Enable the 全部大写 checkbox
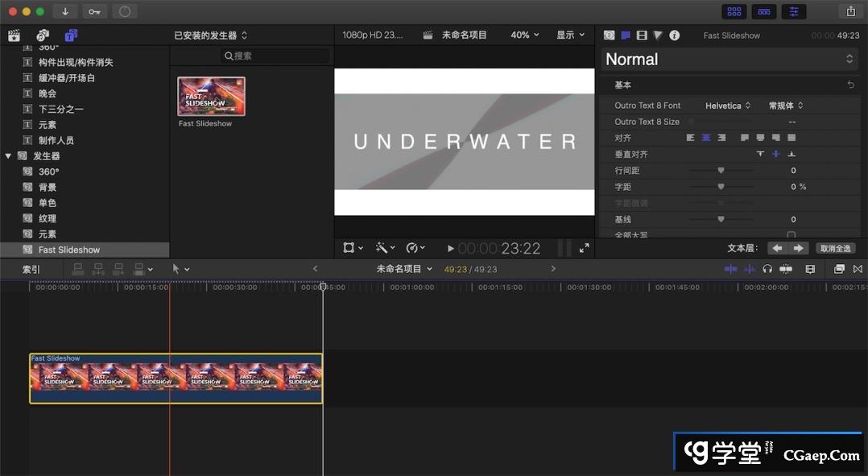Viewport: 868px width, 476px height. tap(791, 235)
